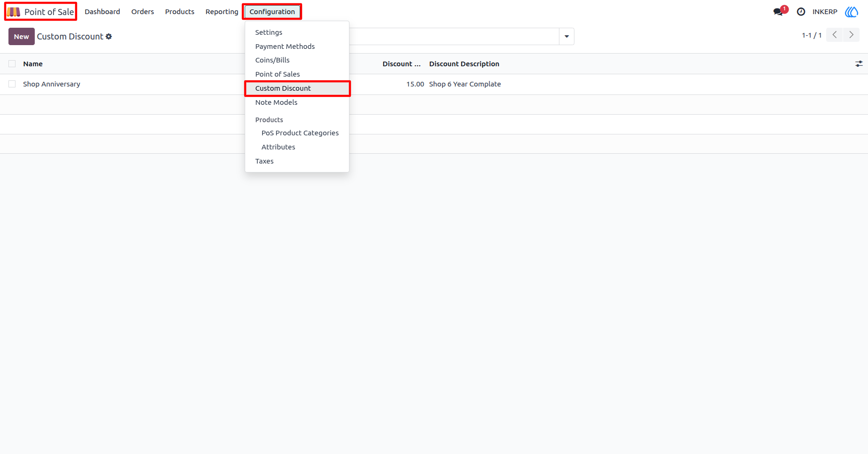Open the activities clock icon
The width and height of the screenshot is (868, 454).
click(x=801, y=12)
